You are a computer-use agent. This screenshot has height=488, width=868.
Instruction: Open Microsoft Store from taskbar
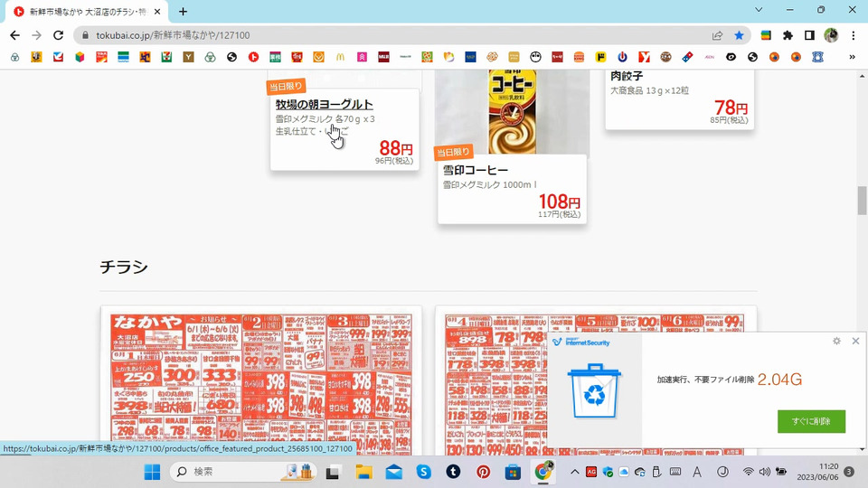pyautogui.click(x=513, y=472)
